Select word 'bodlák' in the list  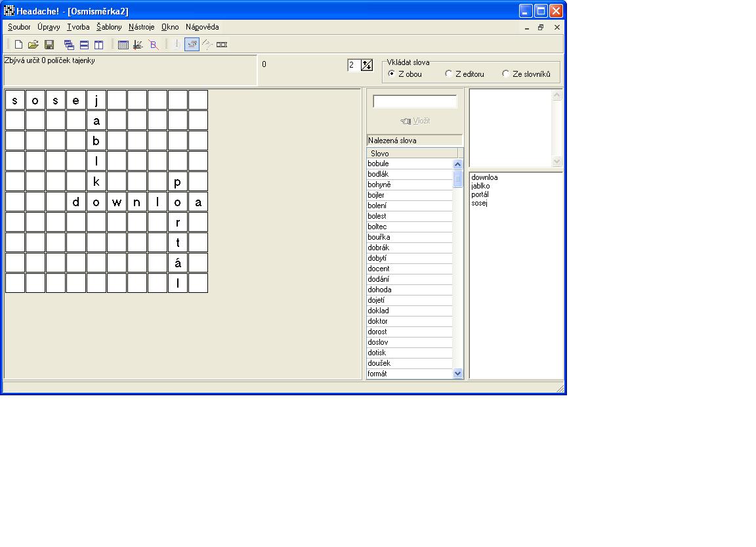409,174
